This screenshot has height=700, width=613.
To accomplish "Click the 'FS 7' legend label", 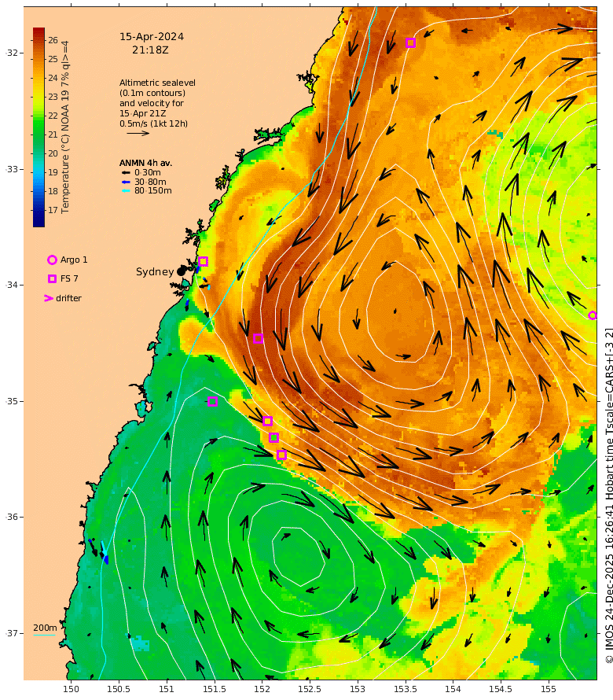I will 69,278.
